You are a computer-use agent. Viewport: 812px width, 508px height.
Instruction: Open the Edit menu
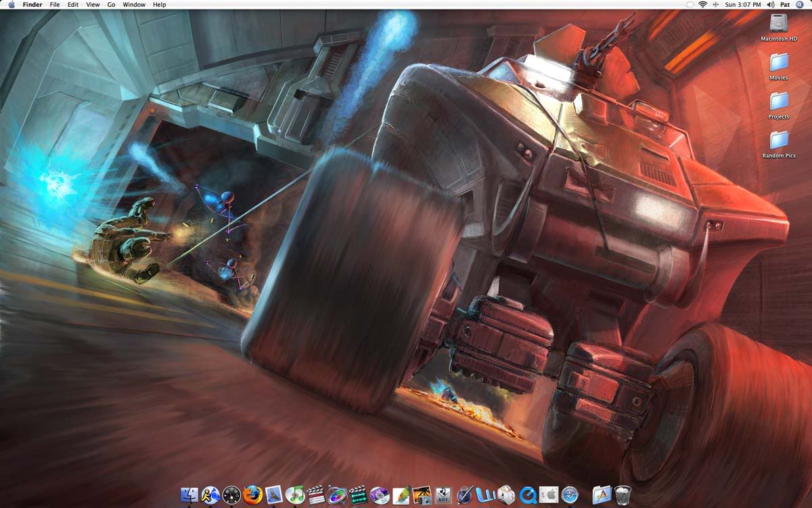tap(73, 5)
